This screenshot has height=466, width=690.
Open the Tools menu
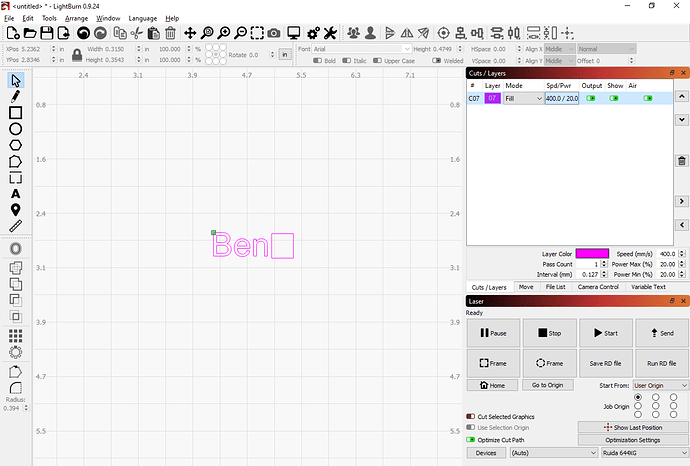pos(49,18)
